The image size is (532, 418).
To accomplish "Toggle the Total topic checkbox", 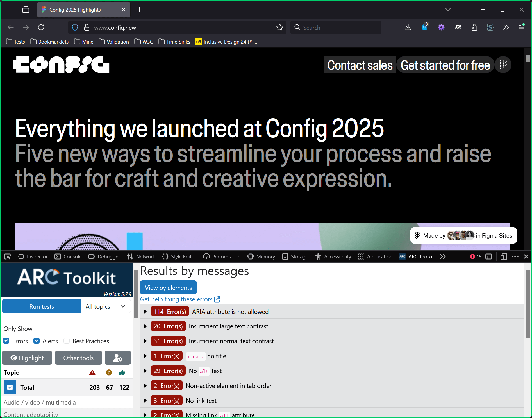I will [10, 387].
